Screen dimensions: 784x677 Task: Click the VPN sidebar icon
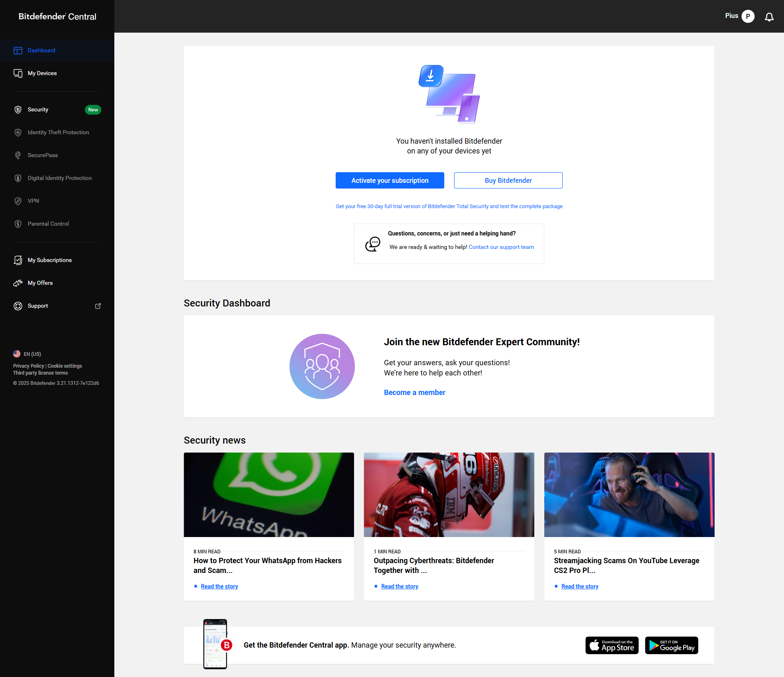[18, 201]
